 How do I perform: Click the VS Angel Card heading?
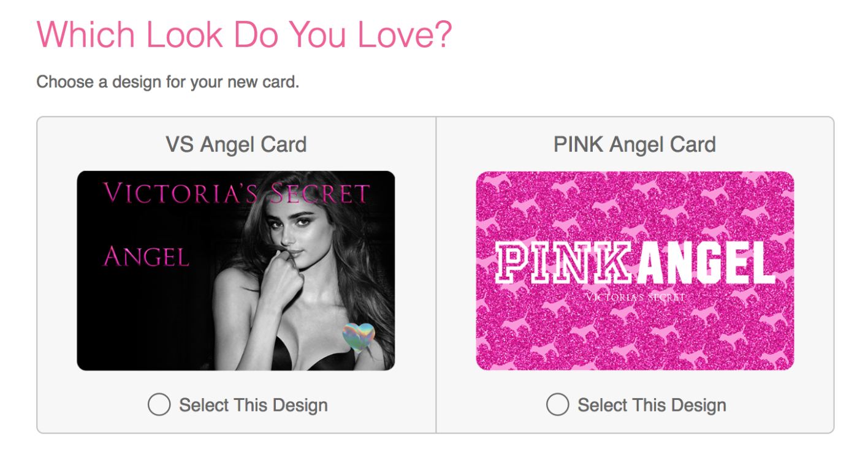[x=236, y=144]
